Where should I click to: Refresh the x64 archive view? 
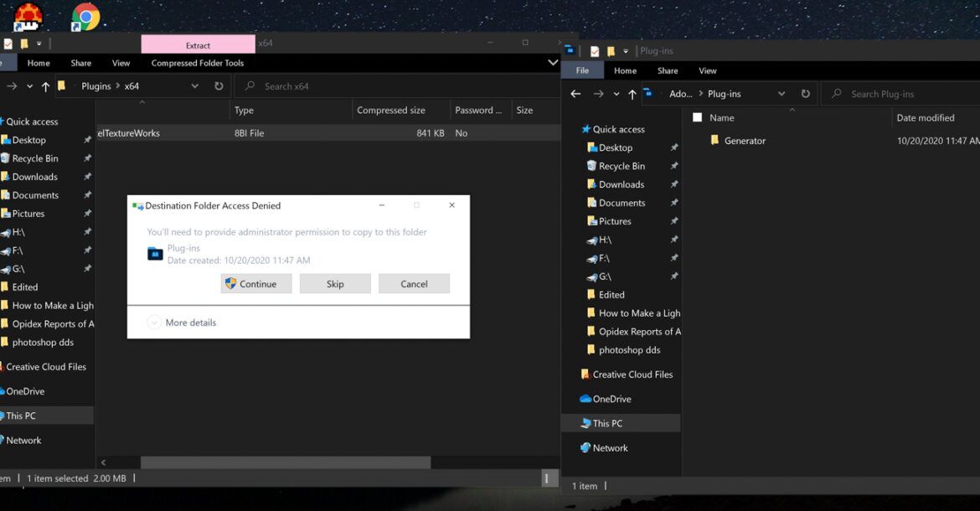pos(218,85)
